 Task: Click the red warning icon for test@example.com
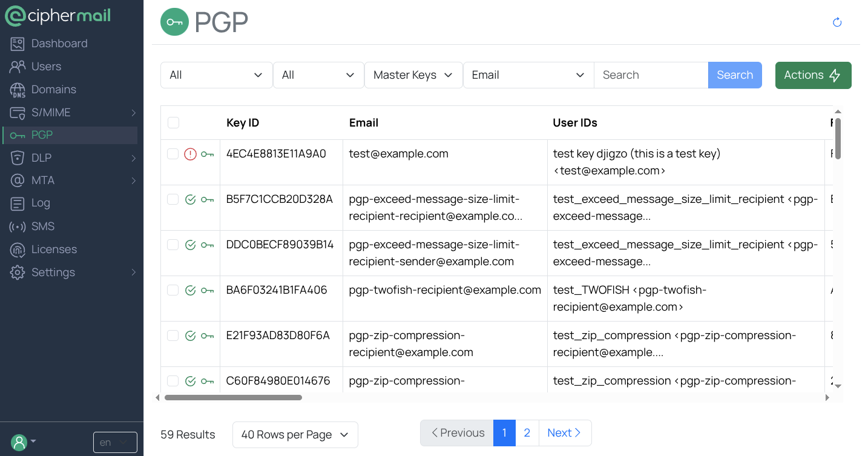coord(190,154)
